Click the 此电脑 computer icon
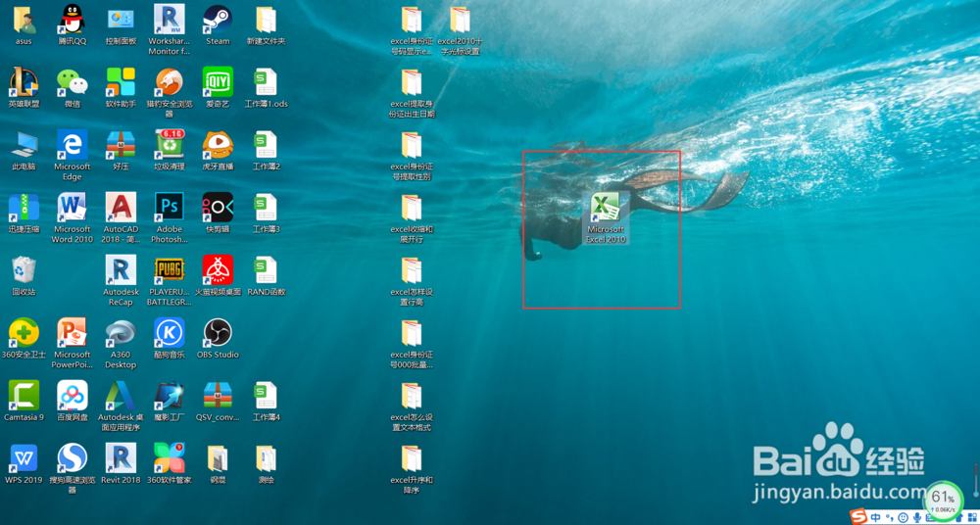This screenshot has width=980, height=525. point(24,150)
